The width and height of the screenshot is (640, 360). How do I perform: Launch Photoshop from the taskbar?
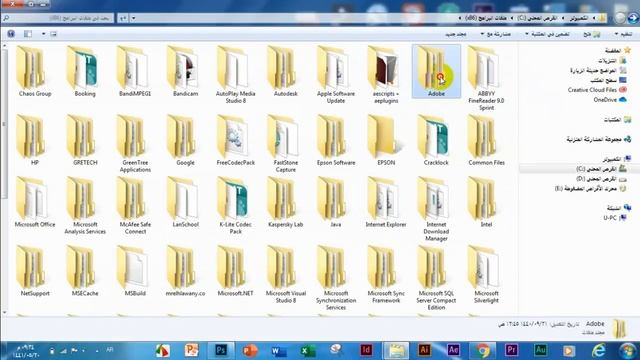[x=221, y=350]
